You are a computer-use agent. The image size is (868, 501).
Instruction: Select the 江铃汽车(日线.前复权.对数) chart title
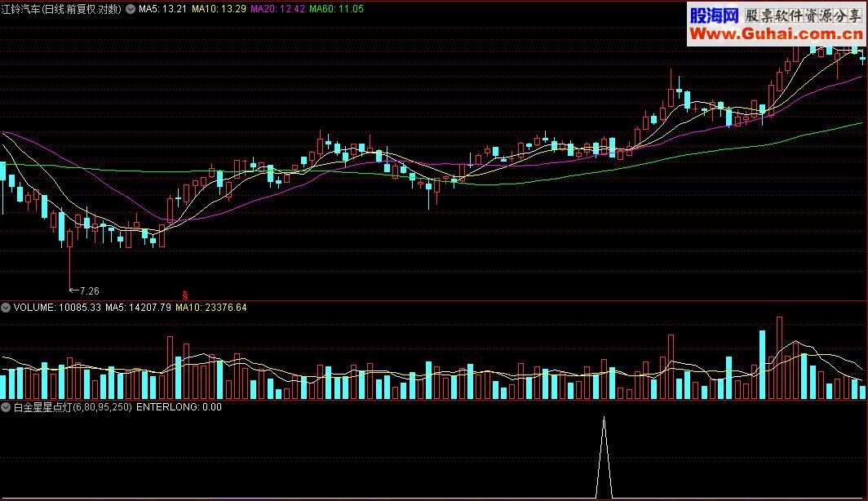click(61, 9)
